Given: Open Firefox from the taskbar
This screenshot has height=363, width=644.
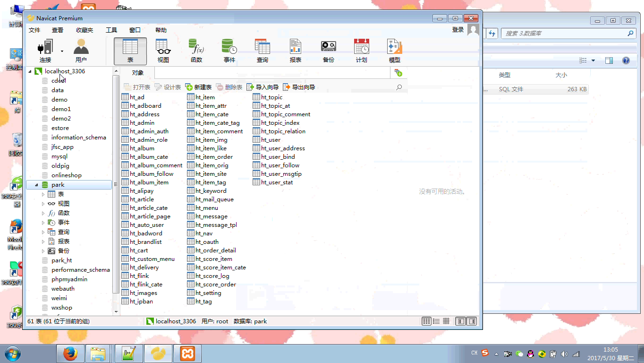Looking at the screenshot, I should tap(70, 354).
